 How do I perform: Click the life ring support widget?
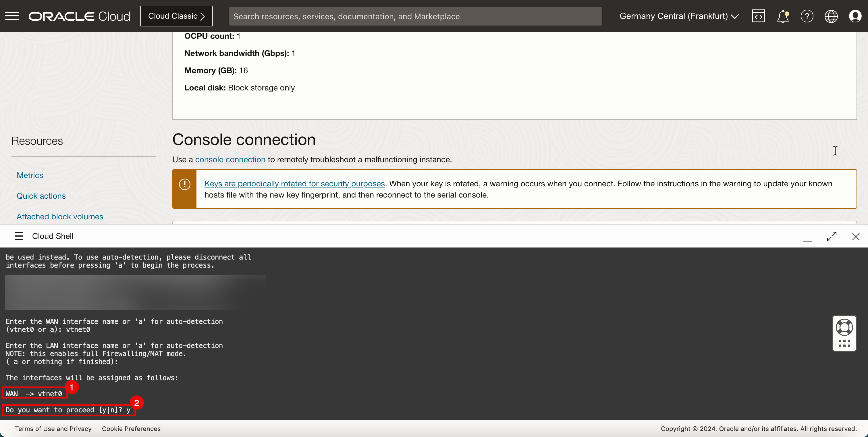(844, 327)
